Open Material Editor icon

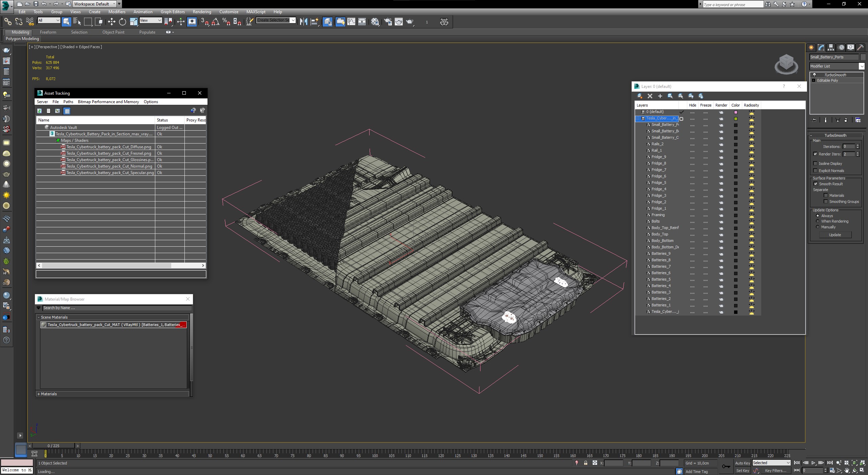(x=375, y=22)
